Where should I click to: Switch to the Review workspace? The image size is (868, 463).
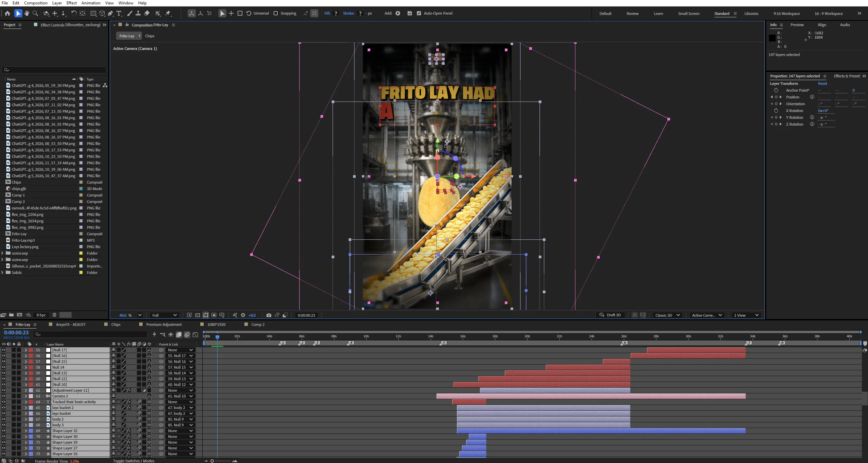coord(632,14)
